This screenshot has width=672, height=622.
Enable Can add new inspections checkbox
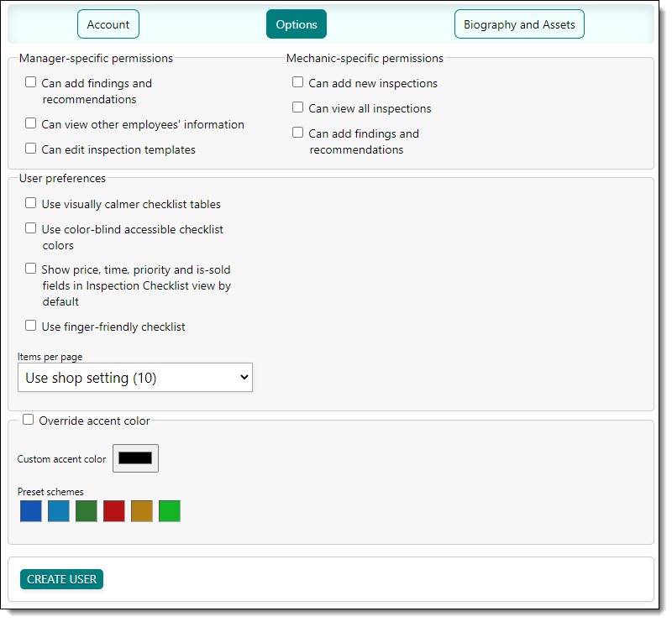pyautogui.click(x=297, y=81)
